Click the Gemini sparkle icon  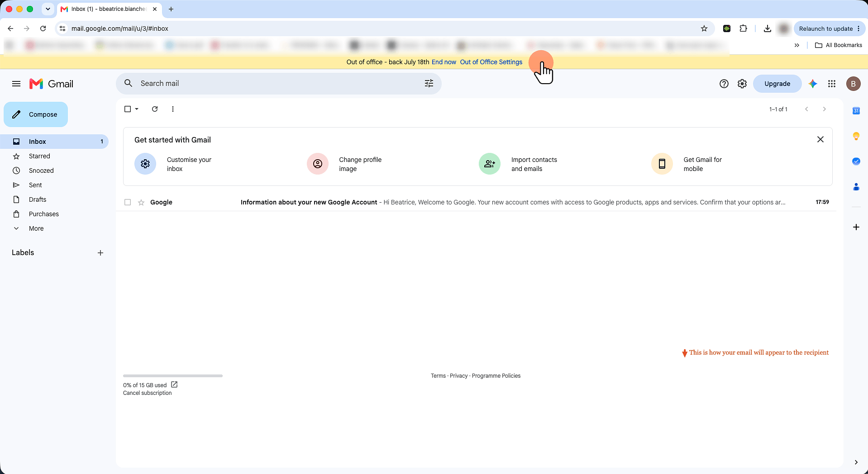coord(813,84)
